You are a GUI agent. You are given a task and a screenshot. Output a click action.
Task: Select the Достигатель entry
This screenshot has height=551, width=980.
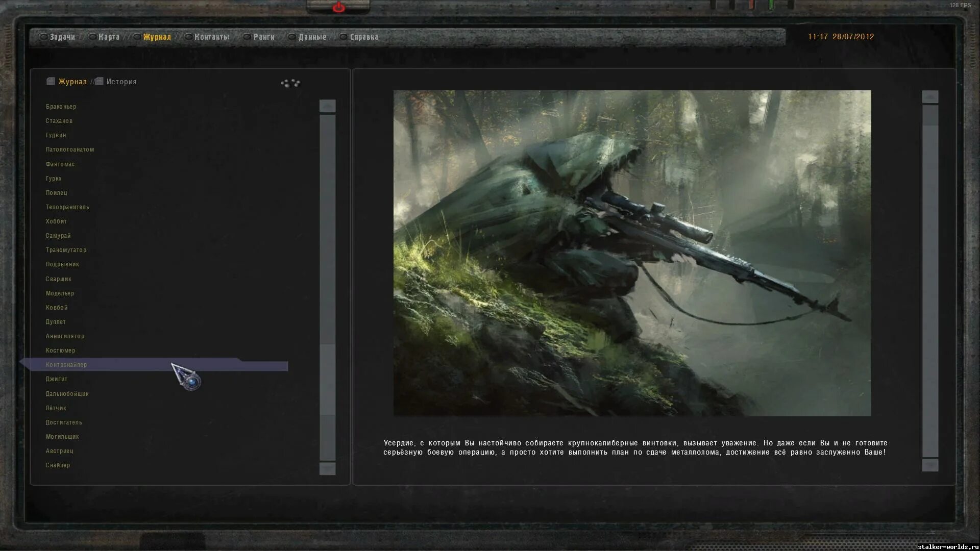(64, 422)
